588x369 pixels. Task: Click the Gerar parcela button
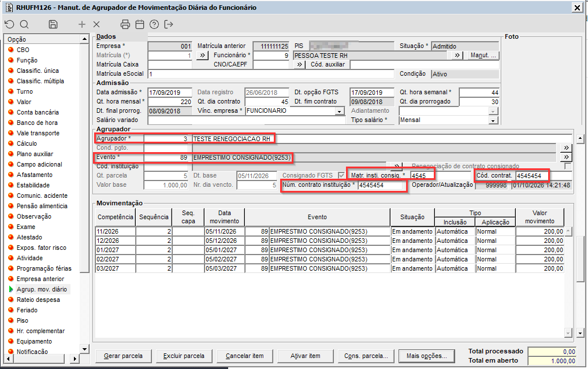coord(123,356)
